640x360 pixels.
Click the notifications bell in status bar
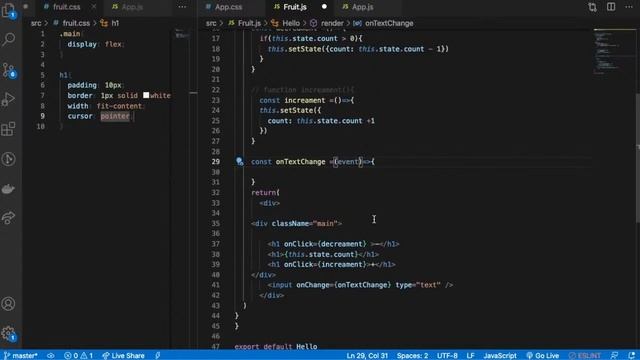[x=631, y=356]
